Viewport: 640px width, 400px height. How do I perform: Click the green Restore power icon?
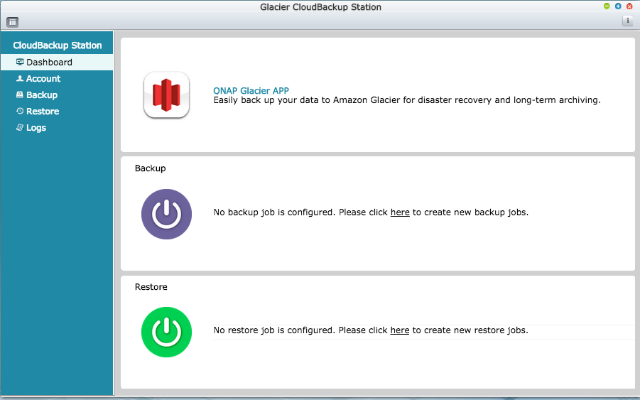[166, 331]
